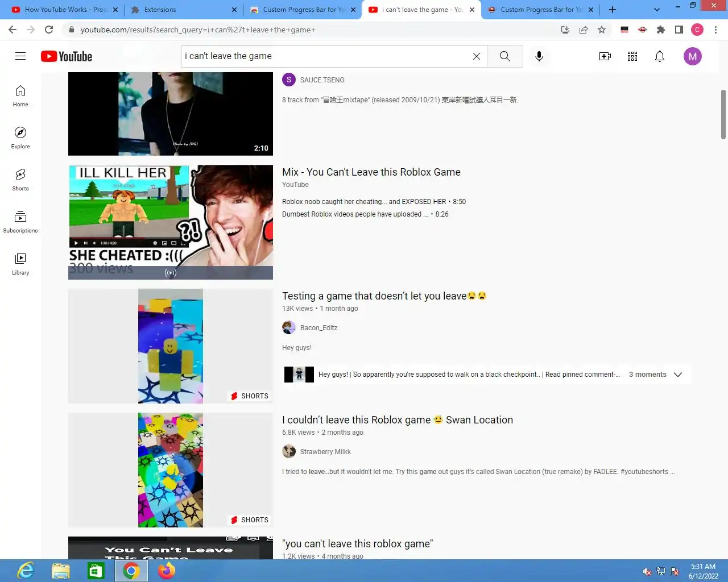728x582 pixels.
Task: Open the notifications bell
Action: 660,56
